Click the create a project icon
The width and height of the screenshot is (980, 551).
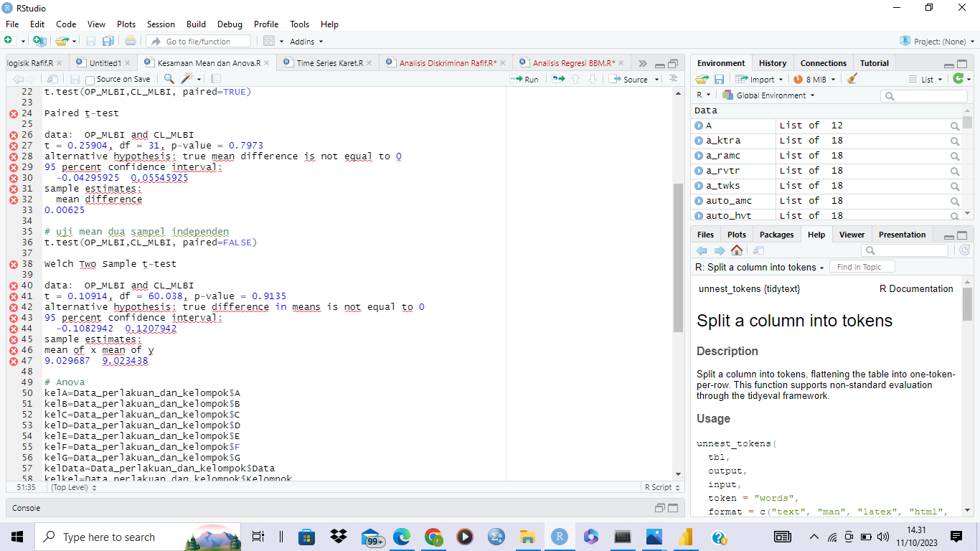click(x=39, y=42)
